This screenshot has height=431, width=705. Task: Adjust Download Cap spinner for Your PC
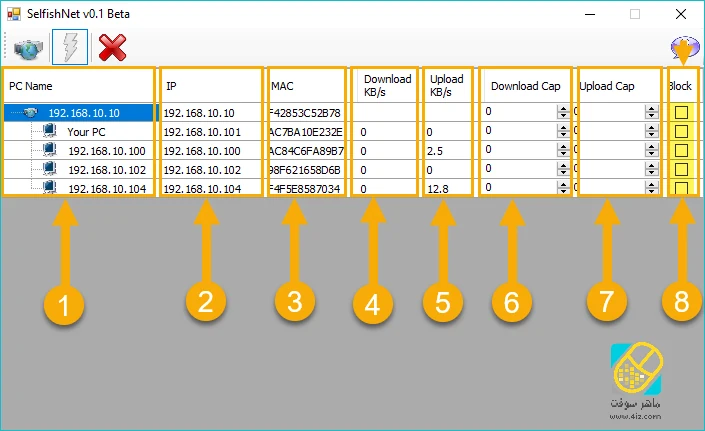pos(562,131)
